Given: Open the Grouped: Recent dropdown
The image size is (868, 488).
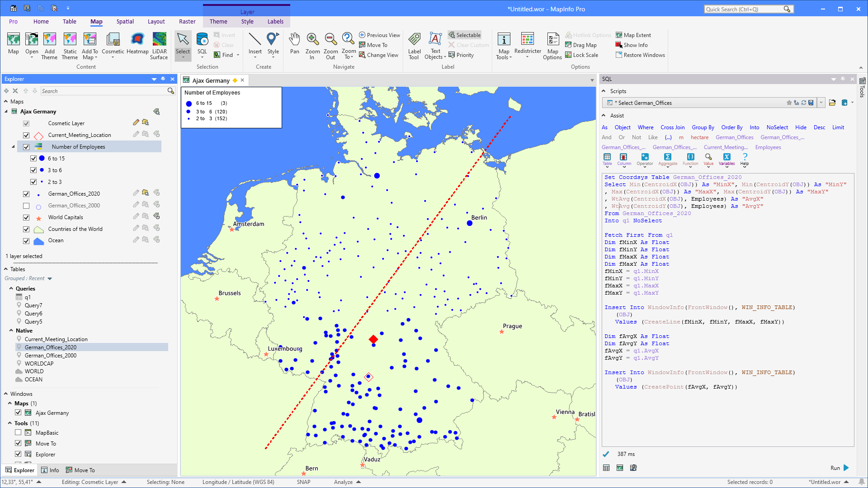Looking at the screenshot, I should coord(28,278).
